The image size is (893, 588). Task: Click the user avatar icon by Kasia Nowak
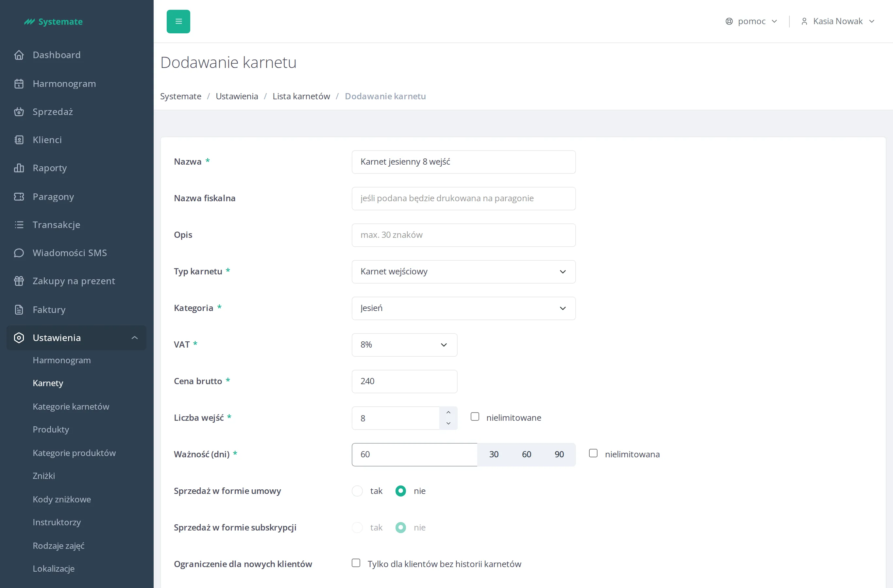[804, 21]
